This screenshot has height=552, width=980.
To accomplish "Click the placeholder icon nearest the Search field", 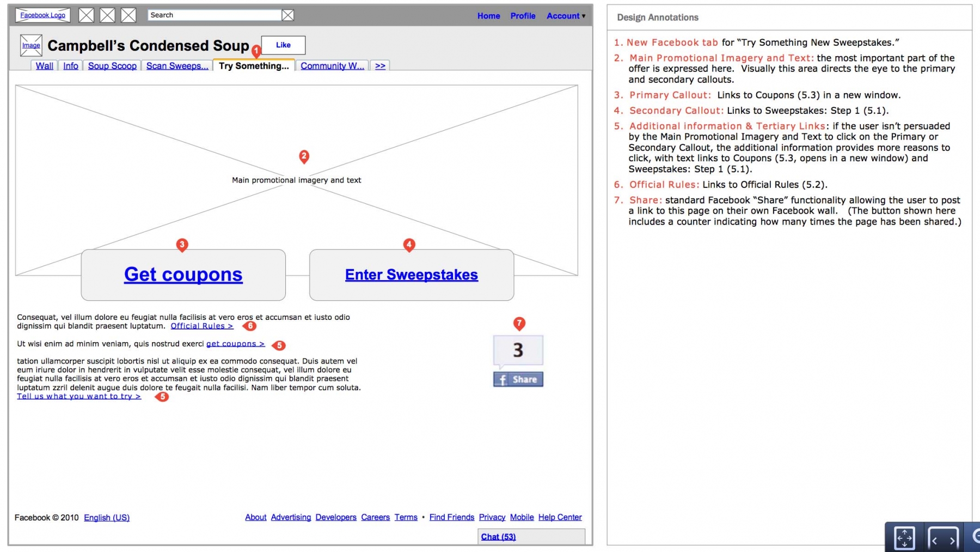I will [128, 15].
